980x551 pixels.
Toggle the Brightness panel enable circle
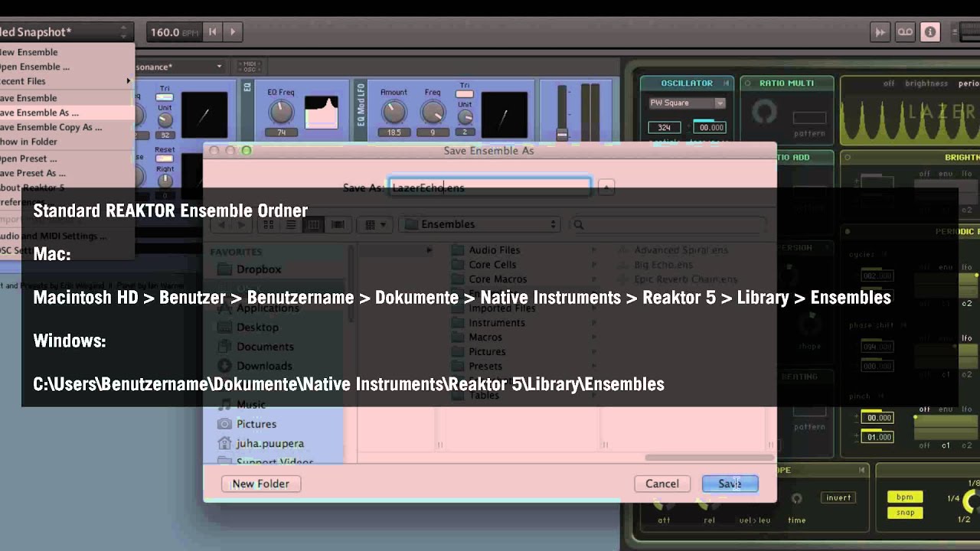pos(847,158)
